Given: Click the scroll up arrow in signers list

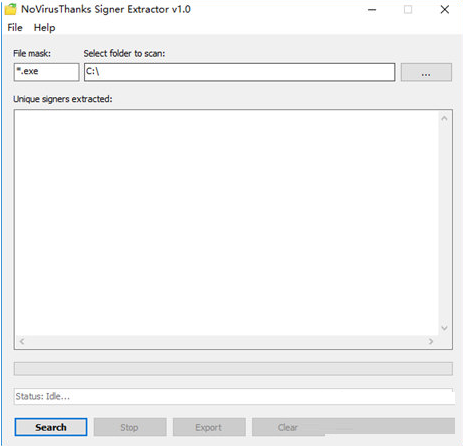Looking at the screenshot, I should tap(444, 118).
